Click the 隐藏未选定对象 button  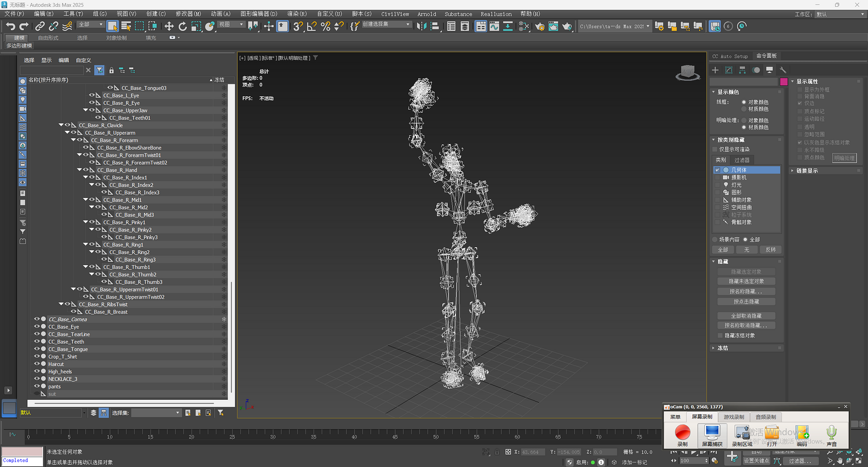(746, 281)
